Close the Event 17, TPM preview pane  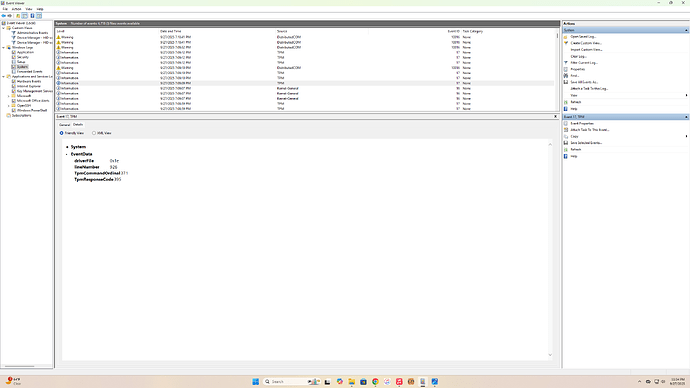pos(555,117)
